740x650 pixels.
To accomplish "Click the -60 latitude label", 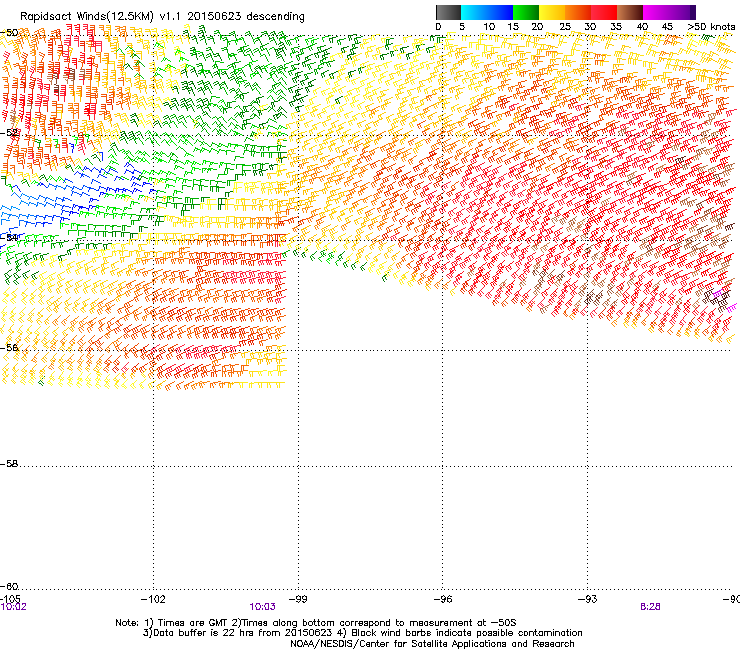I will click(x=9, y=586).
